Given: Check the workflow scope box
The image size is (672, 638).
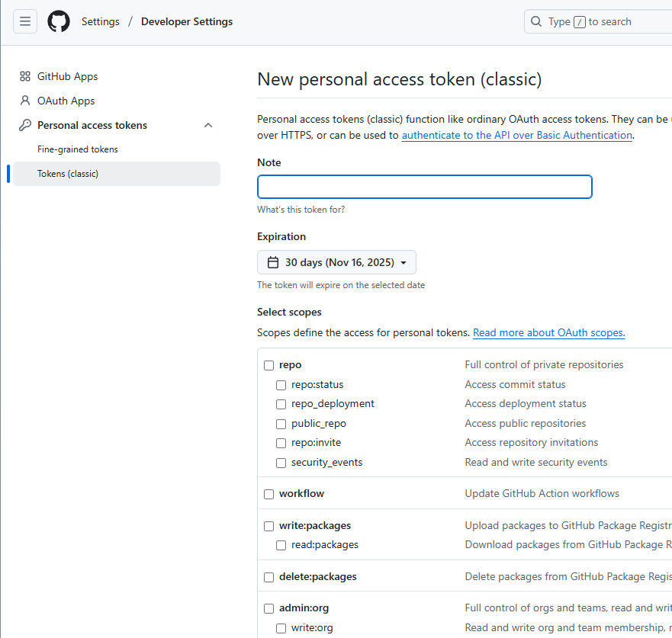Looking at the screenshot, I should pyautogui.click(x=268, y=494).
